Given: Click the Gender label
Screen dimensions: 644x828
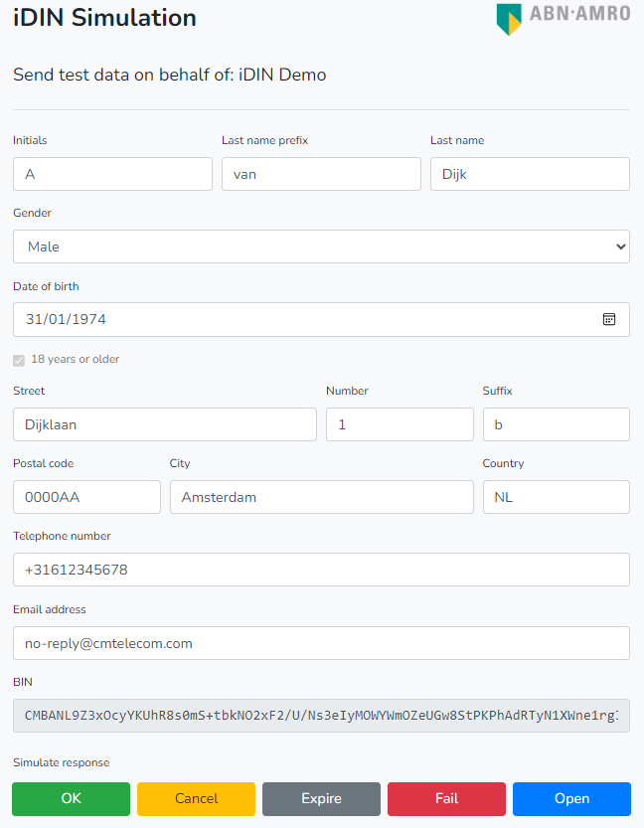Looking at the screenshot, I should (32, 213).
